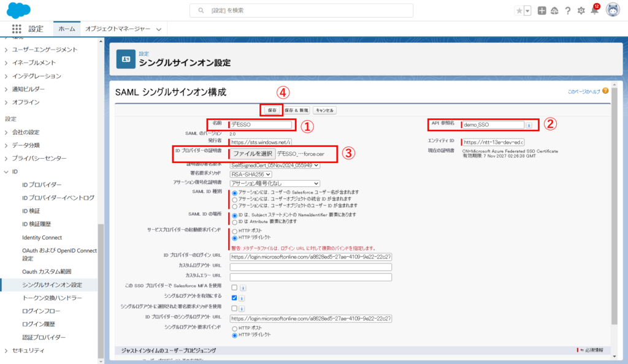Open Identity Connect in the sidebar

[42, 238]
